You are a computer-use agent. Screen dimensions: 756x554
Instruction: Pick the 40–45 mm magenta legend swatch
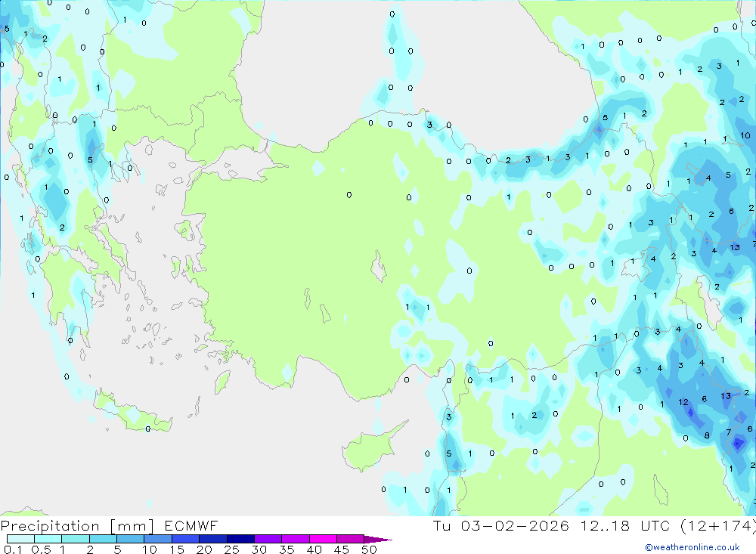(x=323, y=539)
